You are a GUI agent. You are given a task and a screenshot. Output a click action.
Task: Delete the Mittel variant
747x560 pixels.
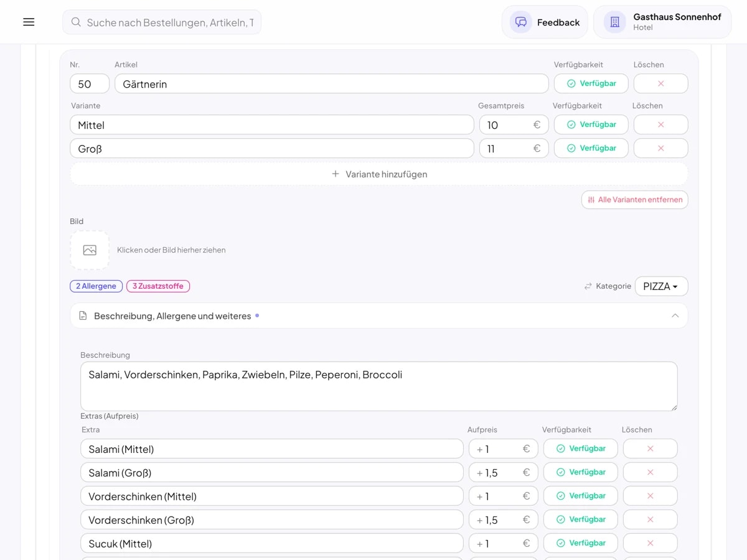660,124
